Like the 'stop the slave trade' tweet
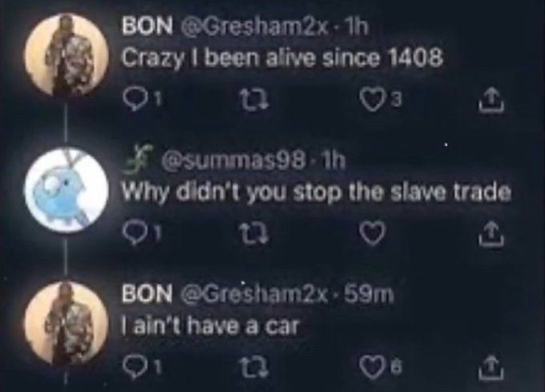The height and width of the screenshot is (392, 545). pyautogui.click(x=373, y=232)
